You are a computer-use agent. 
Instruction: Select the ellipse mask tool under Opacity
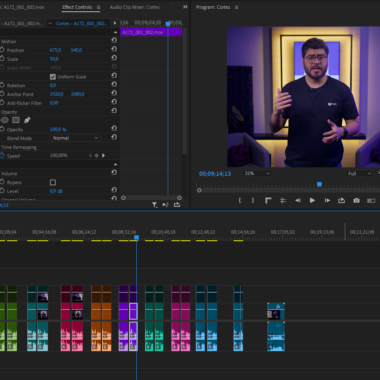[4, 120]
